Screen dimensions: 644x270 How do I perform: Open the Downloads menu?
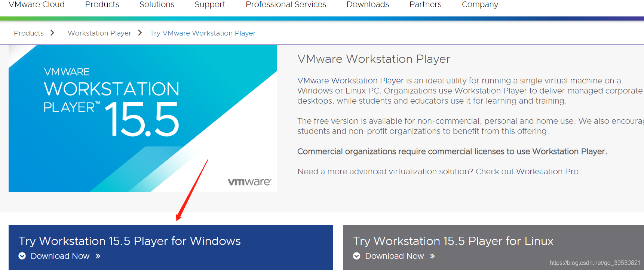[368, 4]
